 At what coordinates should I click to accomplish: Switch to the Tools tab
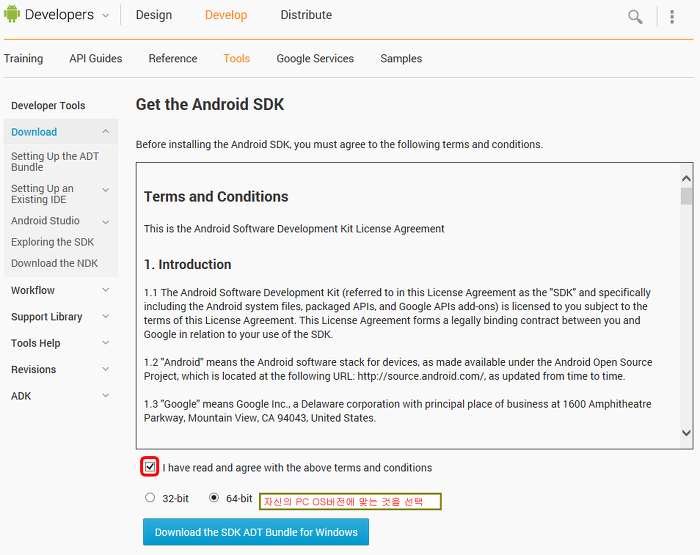click(x=237, y=58)
